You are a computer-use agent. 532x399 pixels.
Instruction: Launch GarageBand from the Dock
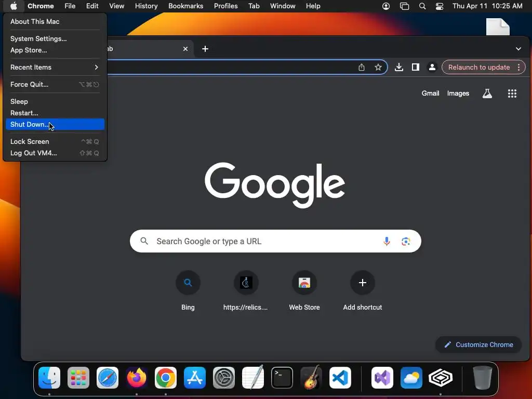coord(311,378)
